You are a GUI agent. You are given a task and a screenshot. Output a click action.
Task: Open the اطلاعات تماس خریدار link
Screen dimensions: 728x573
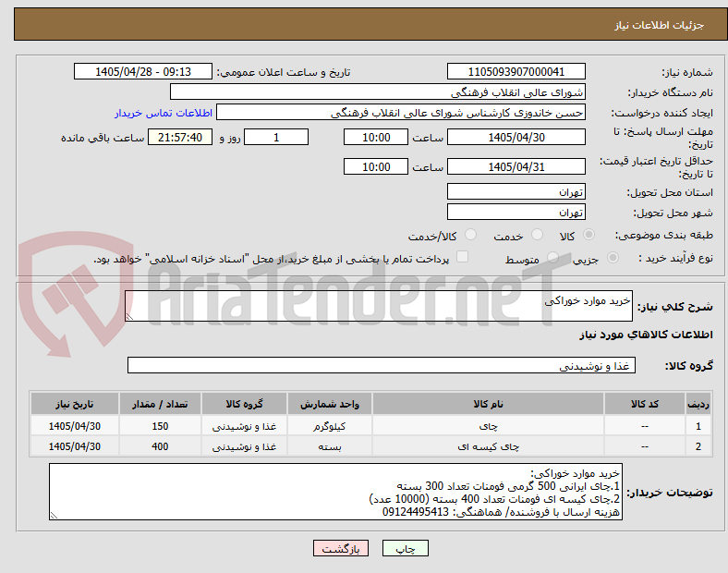(x=163, y=113)
